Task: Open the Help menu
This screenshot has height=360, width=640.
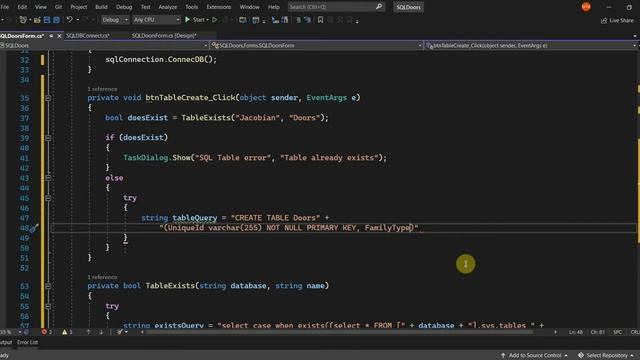Action: (273, 7)
